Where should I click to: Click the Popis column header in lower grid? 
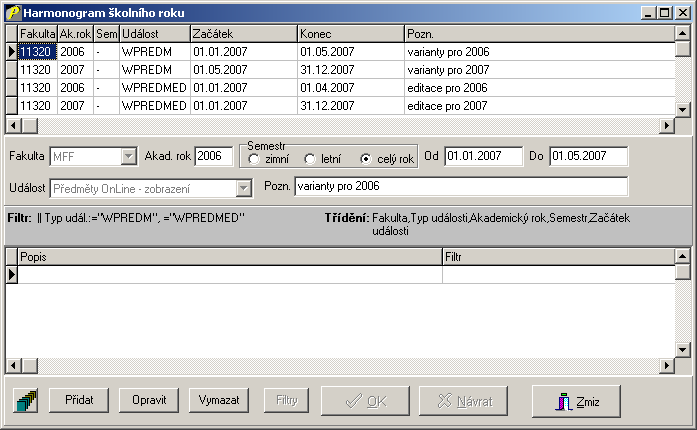(230, 257)
